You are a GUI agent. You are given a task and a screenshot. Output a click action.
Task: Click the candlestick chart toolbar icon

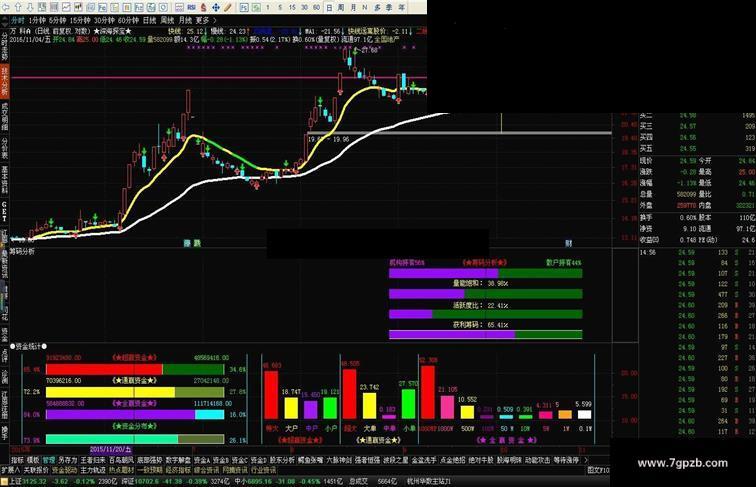[79, 7]
